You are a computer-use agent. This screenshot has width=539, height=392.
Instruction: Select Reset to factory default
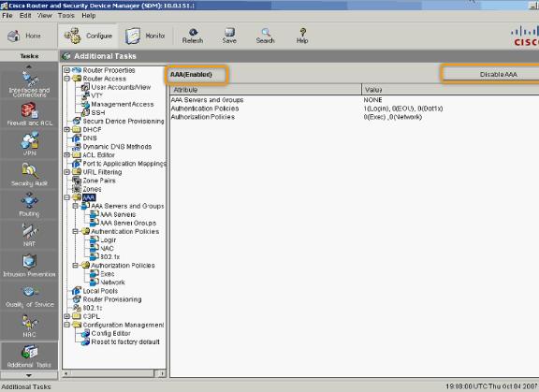point(125,342)
